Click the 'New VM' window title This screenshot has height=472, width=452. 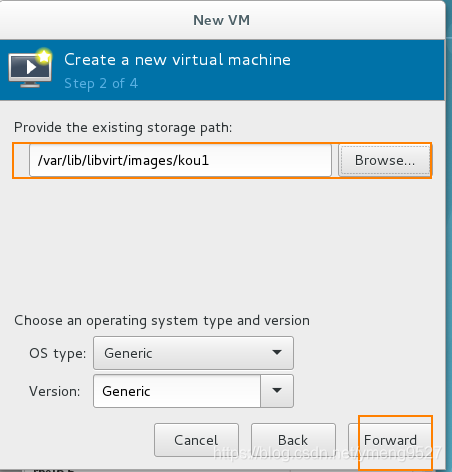click(x=222, y=20)
